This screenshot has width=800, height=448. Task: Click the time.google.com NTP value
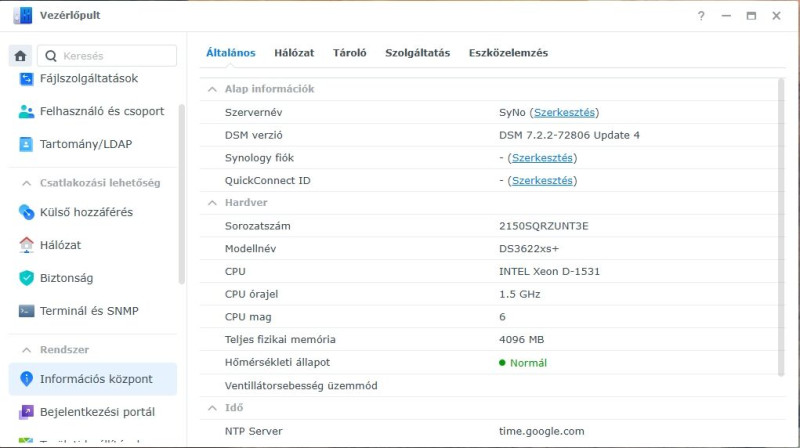pyautogui.click(x=541, y=431)
